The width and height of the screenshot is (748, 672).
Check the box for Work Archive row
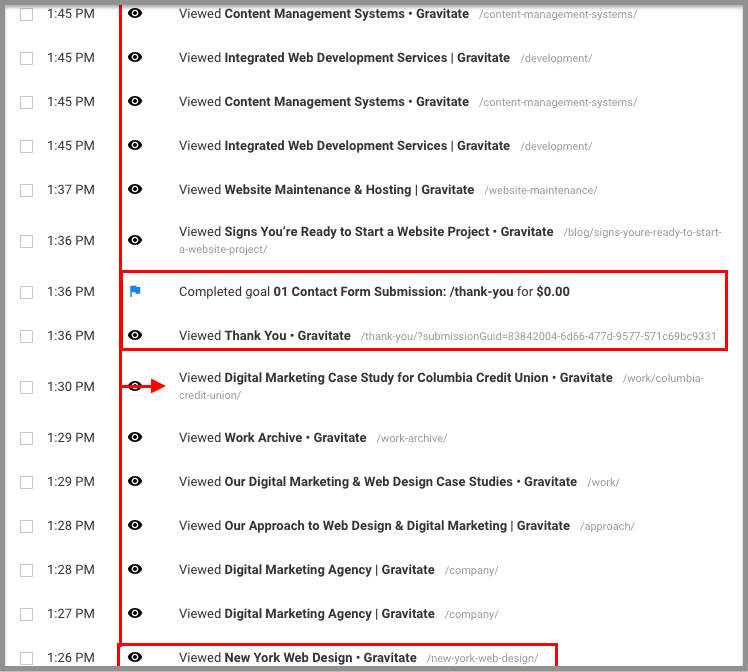click(26, 438)
